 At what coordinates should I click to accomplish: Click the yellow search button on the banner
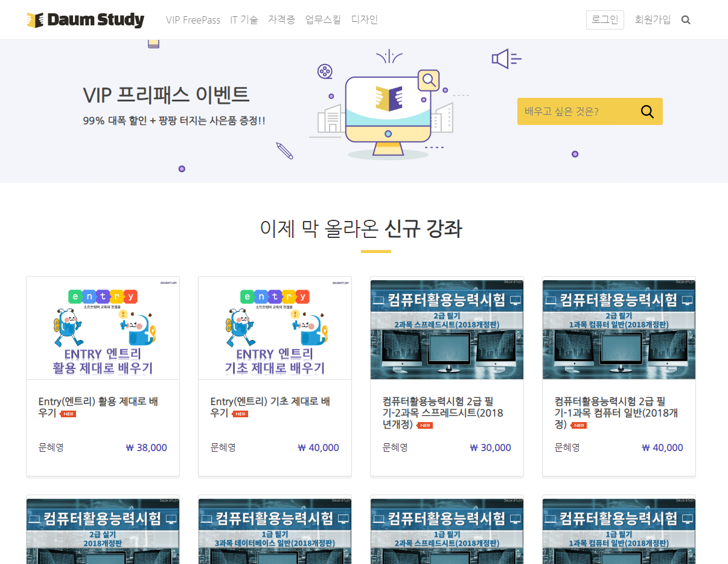[x=647, y=111]
